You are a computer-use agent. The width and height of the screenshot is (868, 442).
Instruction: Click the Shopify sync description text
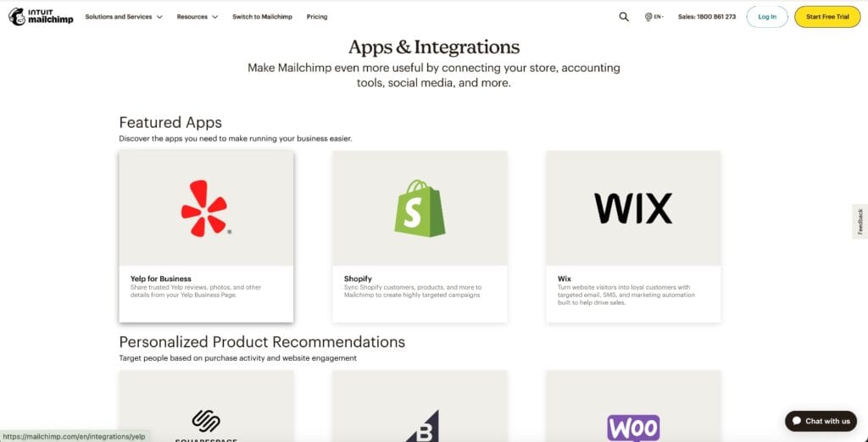coord(413,291)
